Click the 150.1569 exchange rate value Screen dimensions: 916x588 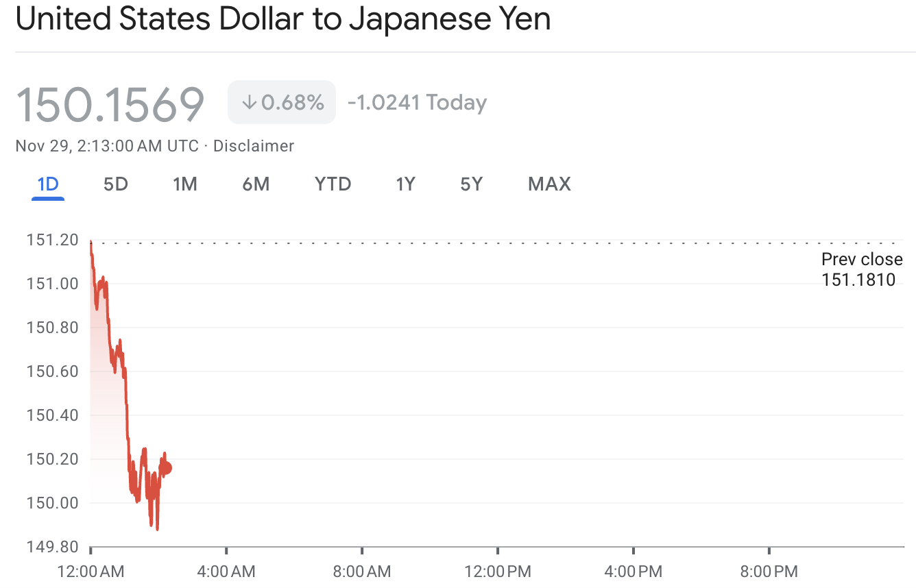[x=110, y=105]
